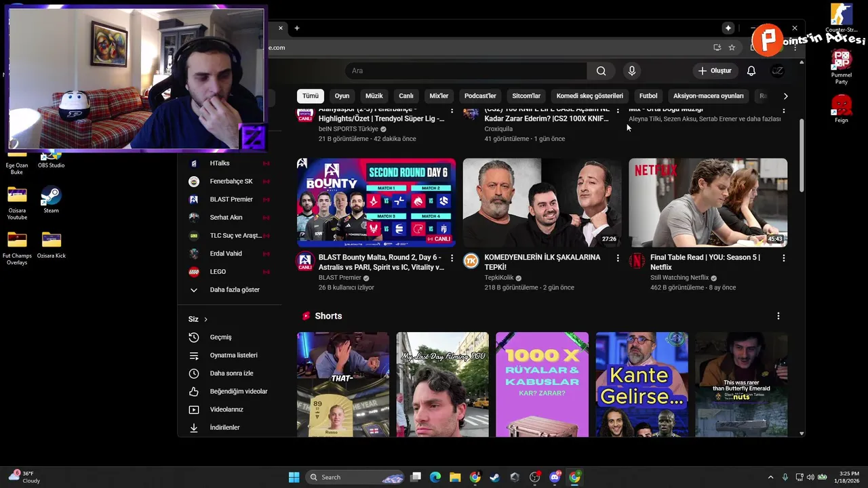
Task: Open options menu for BLAST Bounty Malta video
Action: [x=452, y=258]
